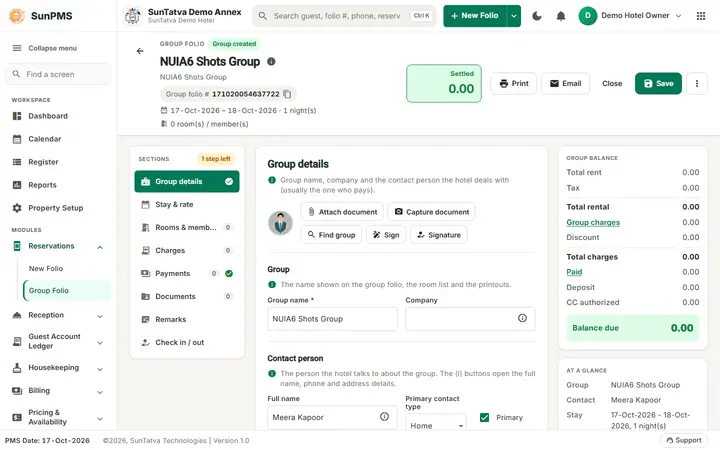720x450 pixels.
Task: Open the Group charges link
Action: (x=593, y=222)
